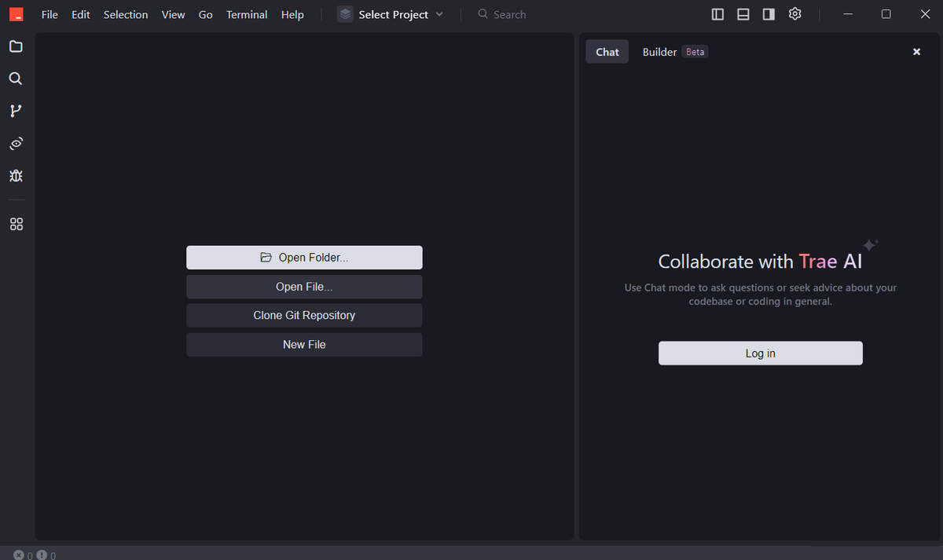Expand the Select Project dropdown
The image size is (943, 560).
point(391,14)
